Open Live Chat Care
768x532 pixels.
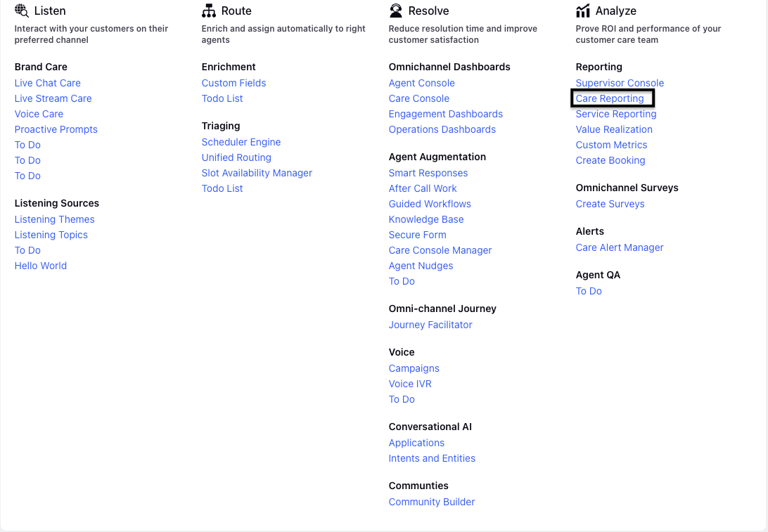[x=48, y=83]
